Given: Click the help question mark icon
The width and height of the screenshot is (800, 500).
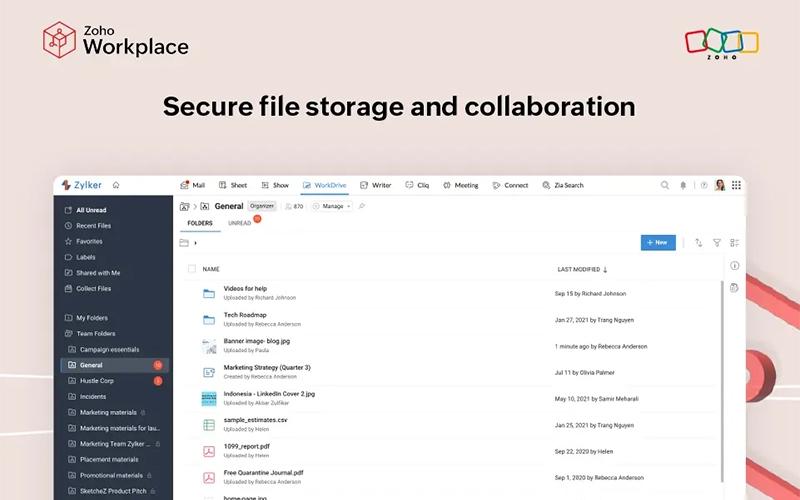Looking at the screenshot, I should click(x=704, y=185).
